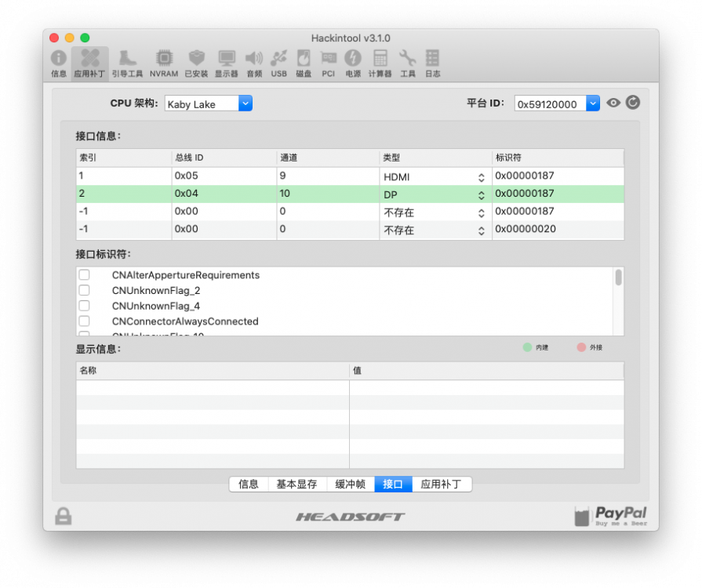The width and height of the screenshot is (702, 588).
Task: Open the CPU 架构 Kaby Lake dropdown
Action: pyautogui.click(x=208, y=103)
